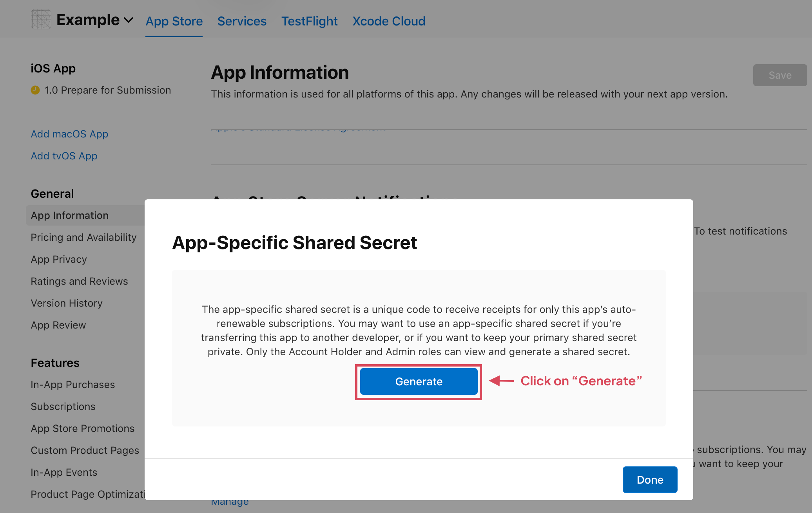Image resolution: width=812 pixels, height=513 pixels.
Task: Click the yellow Prepare for Submission status icon
Action: click(x=35, y=90)
